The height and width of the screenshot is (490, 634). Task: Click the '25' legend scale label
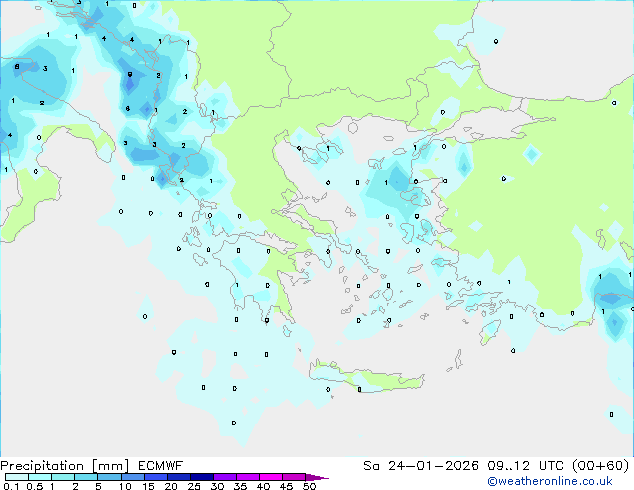tap(194, 486)
